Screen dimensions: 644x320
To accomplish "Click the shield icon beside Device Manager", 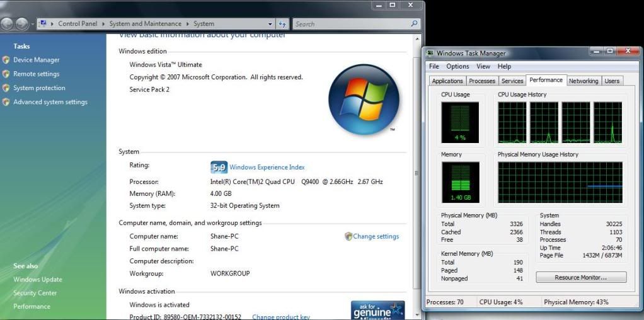I will (x=6, y=60).
